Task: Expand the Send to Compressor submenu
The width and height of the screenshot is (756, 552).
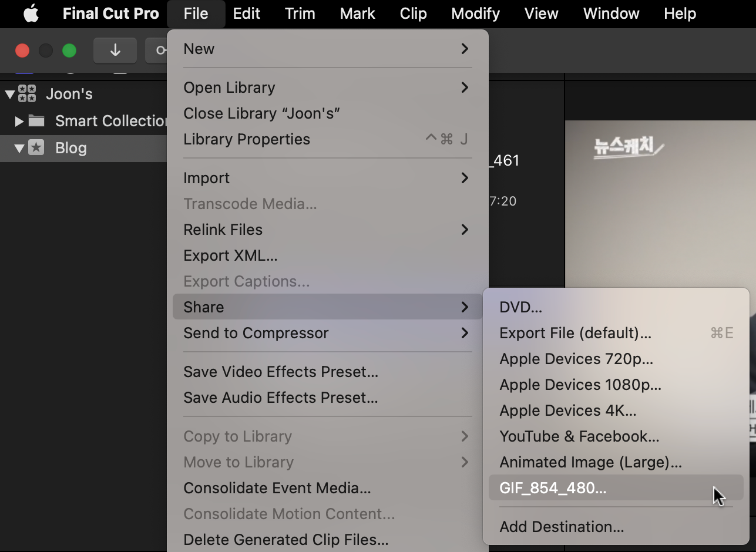Action: click(328, 333)
